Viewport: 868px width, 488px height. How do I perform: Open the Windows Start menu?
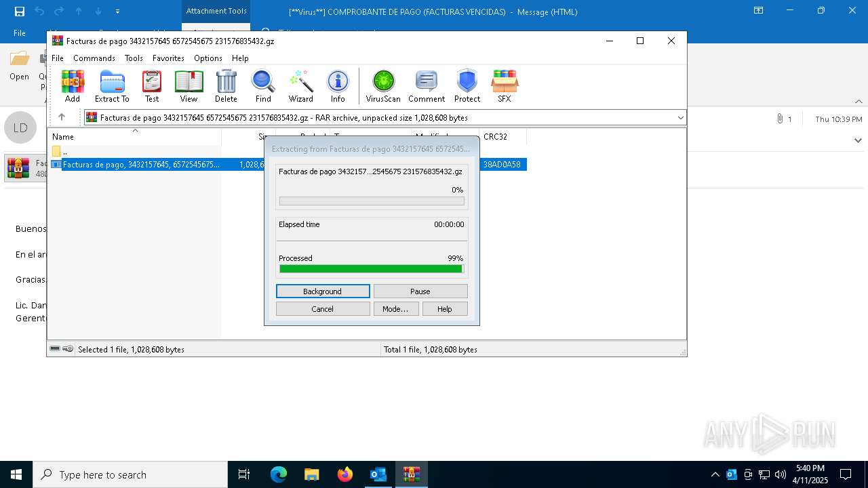(16, 474)
